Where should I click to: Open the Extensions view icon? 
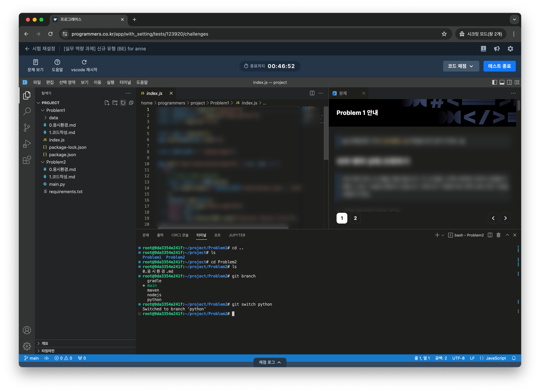[27, 160]
